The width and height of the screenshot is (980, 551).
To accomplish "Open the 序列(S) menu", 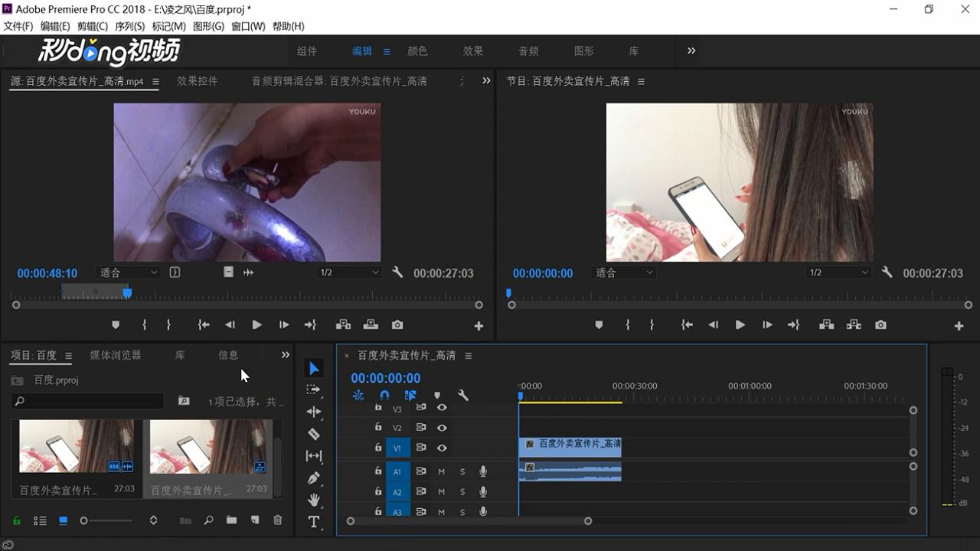I will point(129,26).
